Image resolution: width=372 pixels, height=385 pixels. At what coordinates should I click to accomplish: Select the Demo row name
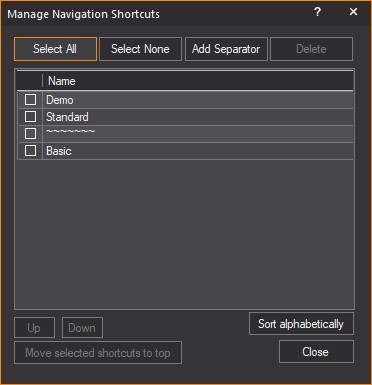point(60,100)
